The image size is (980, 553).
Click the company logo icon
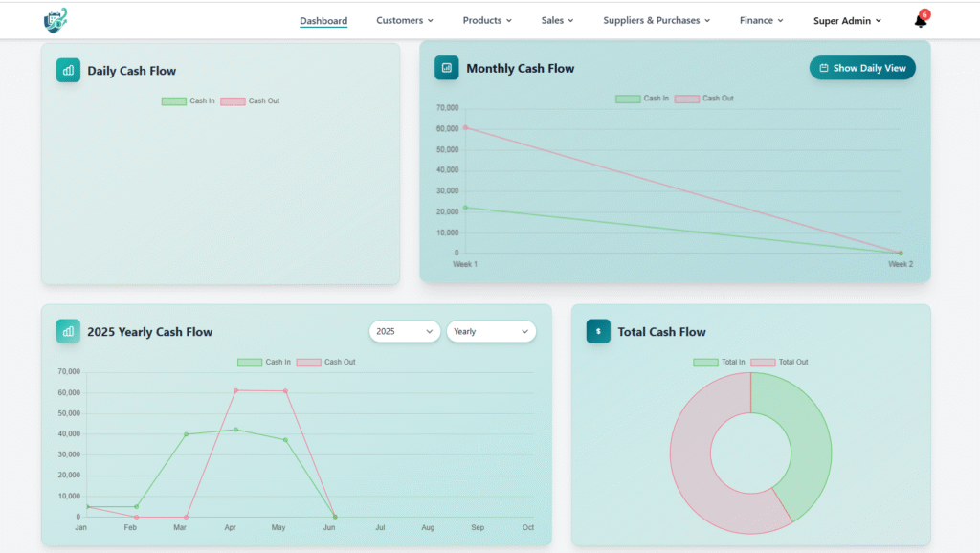56,20
